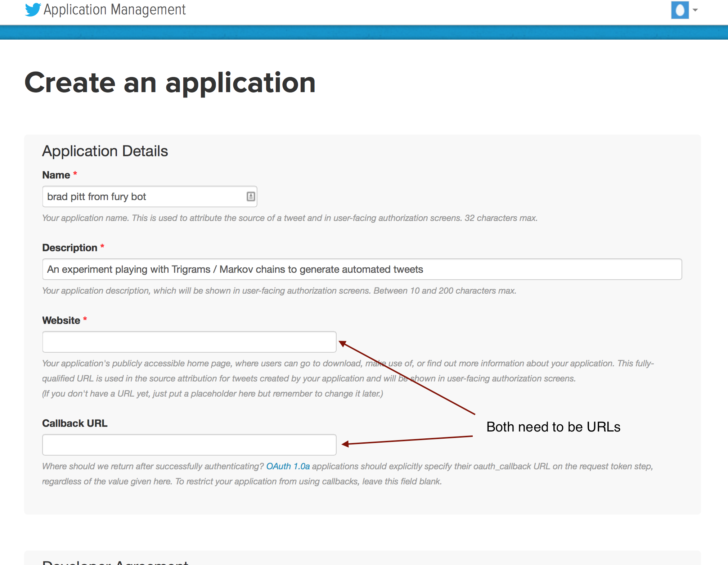Click the Name field label
The width and height of the screenshot is (728, 565).
[56, 175]
